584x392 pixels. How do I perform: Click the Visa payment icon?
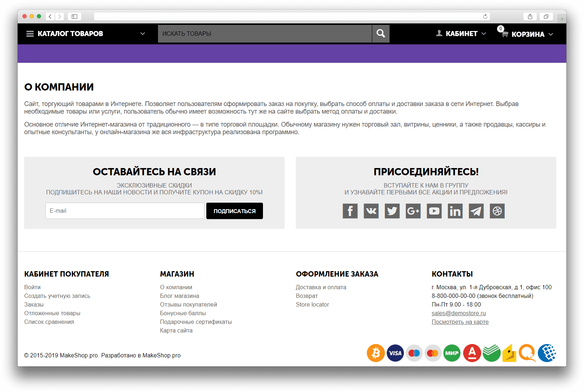[x=395, y=353]
